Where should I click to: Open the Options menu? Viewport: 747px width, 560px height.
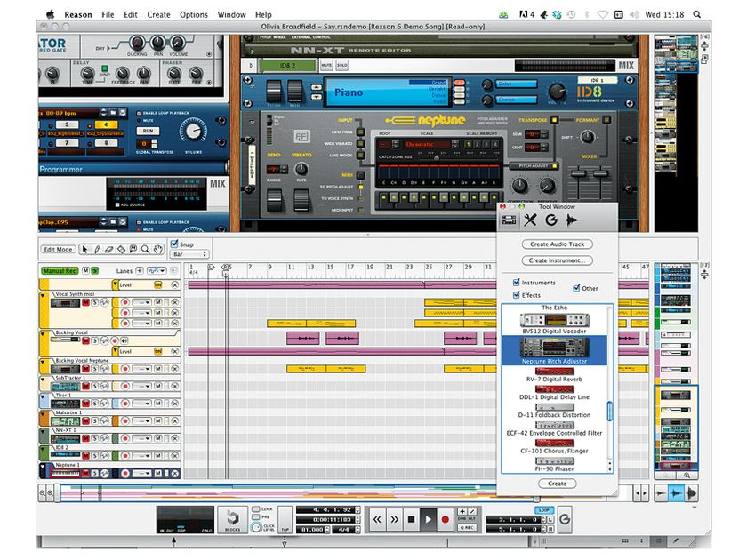click(x=193, y=14)
